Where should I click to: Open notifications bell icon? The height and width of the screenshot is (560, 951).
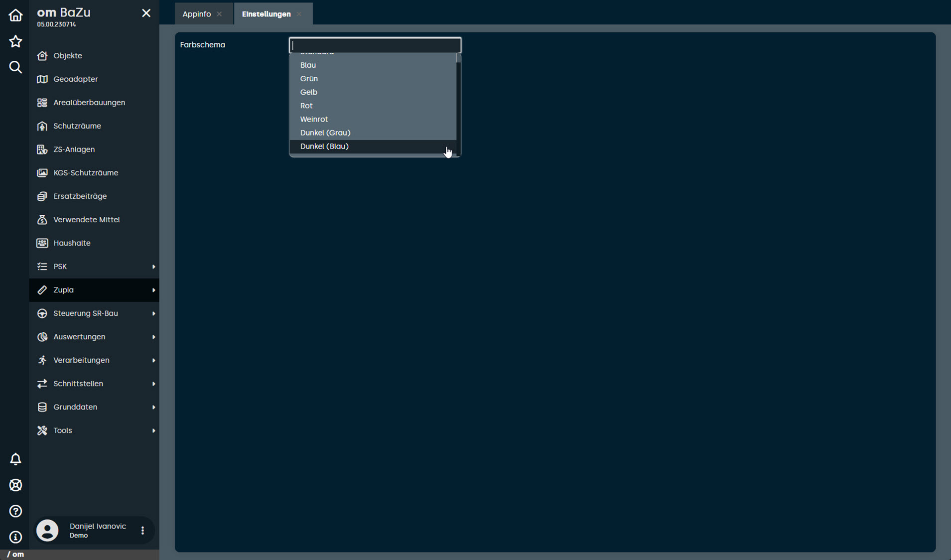(x=15, y=459)
